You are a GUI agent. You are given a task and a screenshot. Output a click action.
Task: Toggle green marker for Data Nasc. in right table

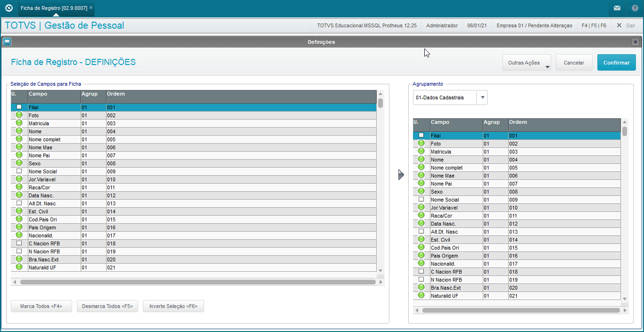tap(421, 223)
